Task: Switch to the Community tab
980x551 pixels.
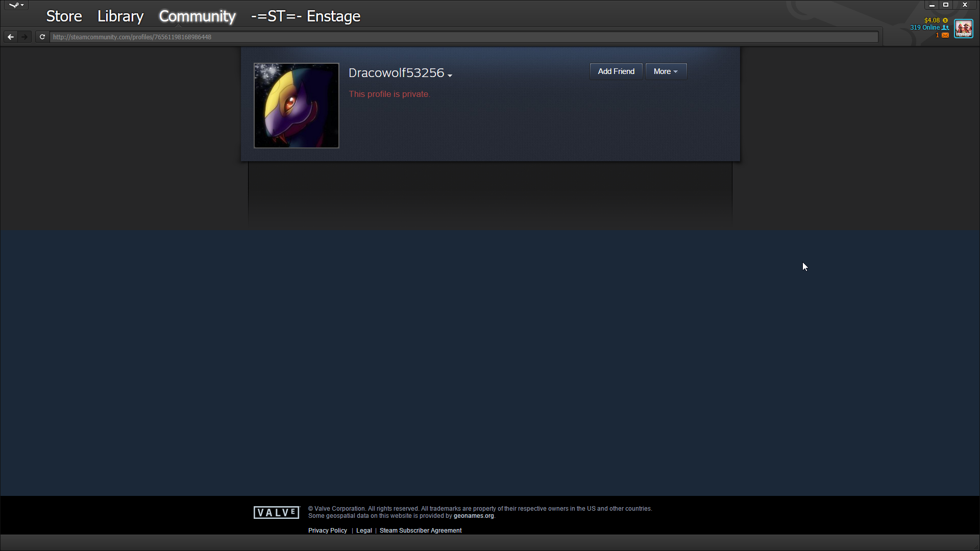Action: tap(197, 16)
